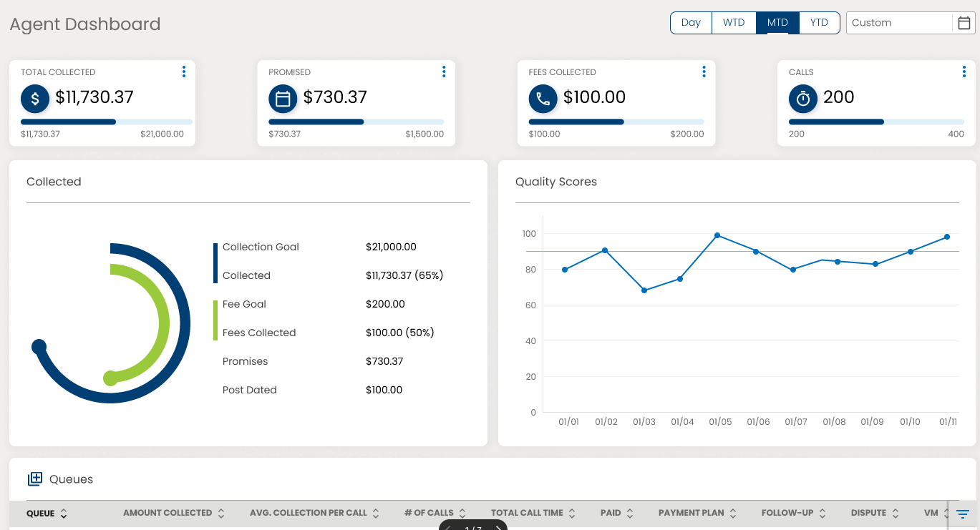Click the filter icon beside the queue headers
The height and width of the screenshot is (530, 980).
tap(962, 513)
